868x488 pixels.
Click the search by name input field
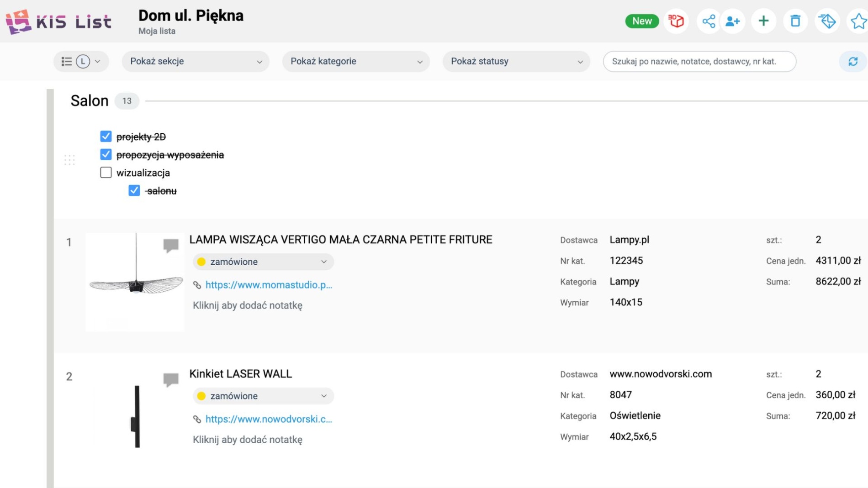tap(699, 62)
